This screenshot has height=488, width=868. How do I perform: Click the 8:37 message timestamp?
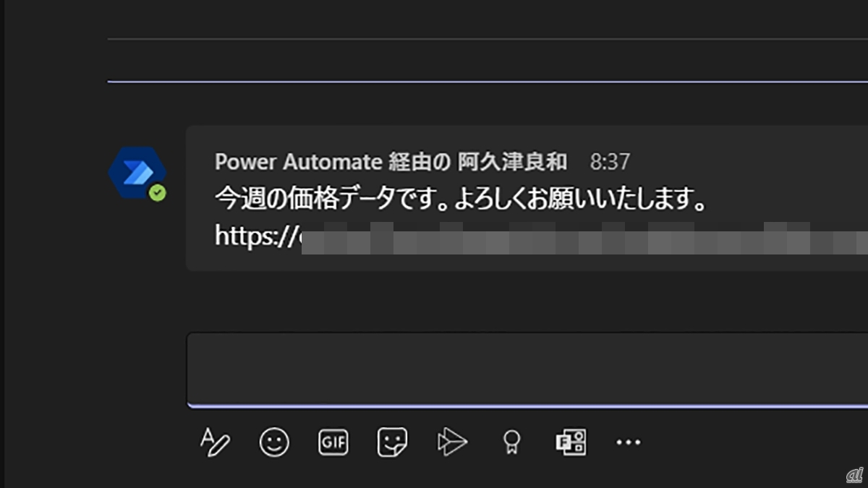610,162
